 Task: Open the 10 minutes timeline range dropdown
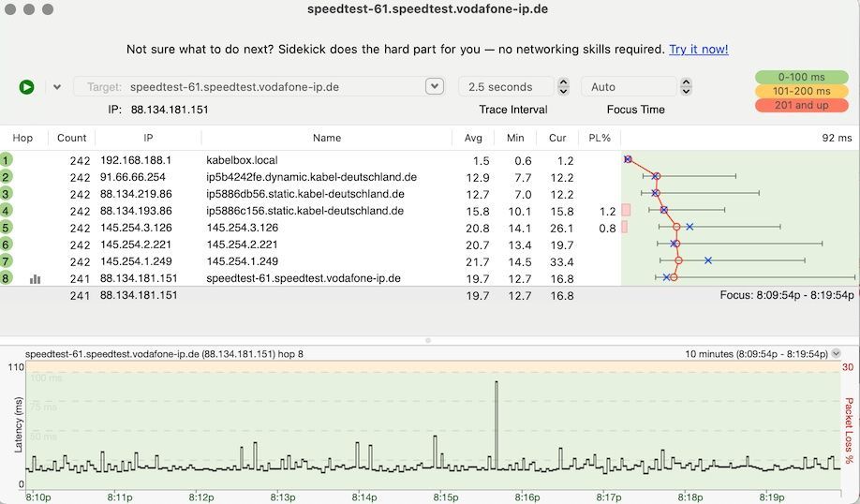pyautogui.click(x=836, y=354)
